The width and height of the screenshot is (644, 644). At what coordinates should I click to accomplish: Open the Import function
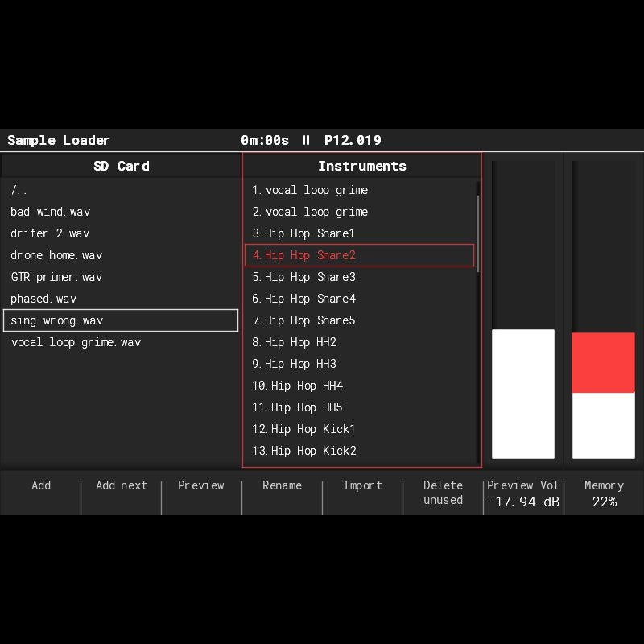click(363, 492)
